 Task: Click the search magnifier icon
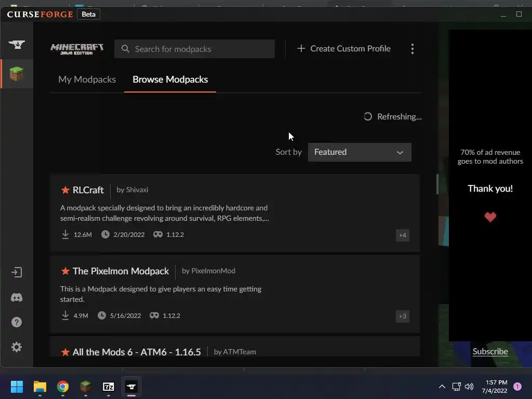pos(125,49)
